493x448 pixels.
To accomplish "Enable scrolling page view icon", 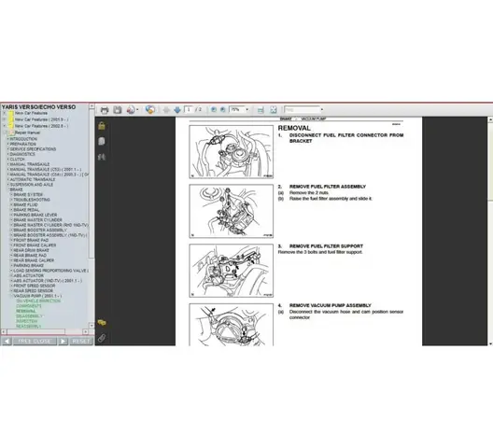I will [261, 110].
